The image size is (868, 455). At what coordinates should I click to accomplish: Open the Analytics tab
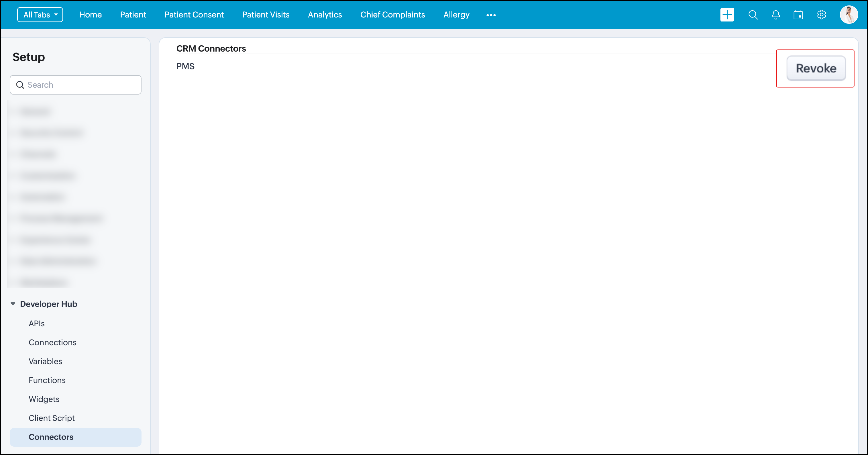click(x=325, y=15)
